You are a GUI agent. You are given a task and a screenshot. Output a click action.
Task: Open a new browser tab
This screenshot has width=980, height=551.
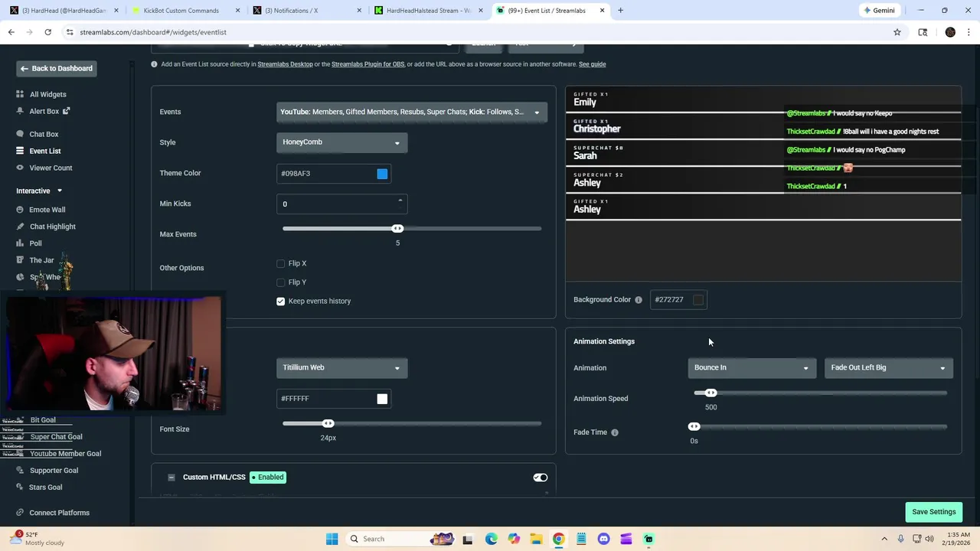click(x=620, y=11)
